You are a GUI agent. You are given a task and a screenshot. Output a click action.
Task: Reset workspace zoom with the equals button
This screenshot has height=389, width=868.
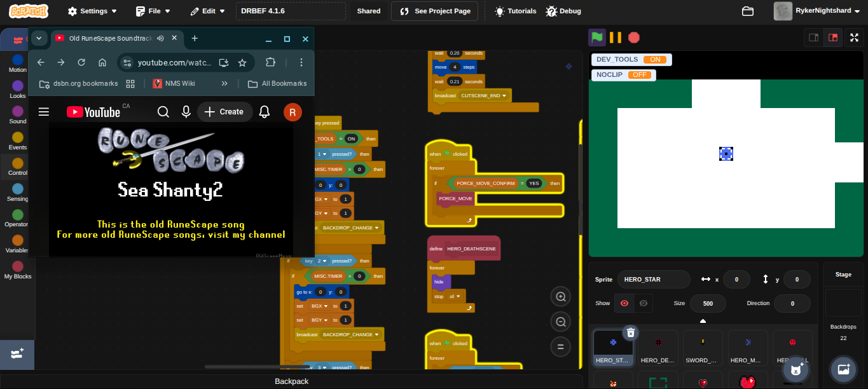pos(561,346)
